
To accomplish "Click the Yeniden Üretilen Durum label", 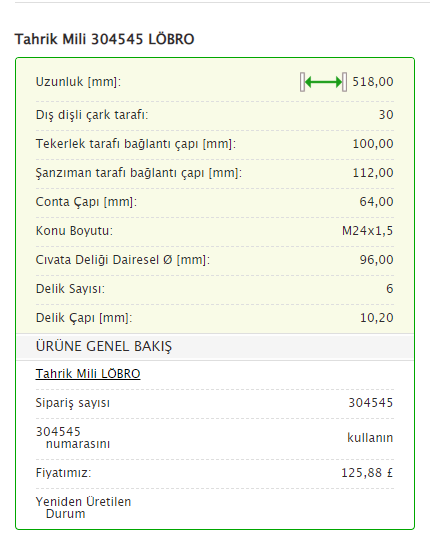I will (83, 508).
